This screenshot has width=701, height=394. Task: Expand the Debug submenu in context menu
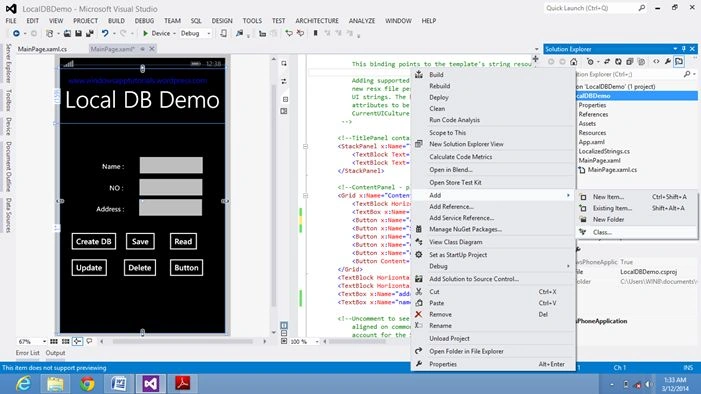[x=493, y=266]
